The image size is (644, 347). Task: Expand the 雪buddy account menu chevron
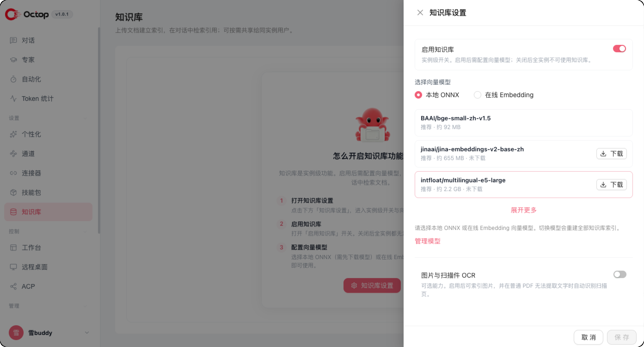(87, 333)
